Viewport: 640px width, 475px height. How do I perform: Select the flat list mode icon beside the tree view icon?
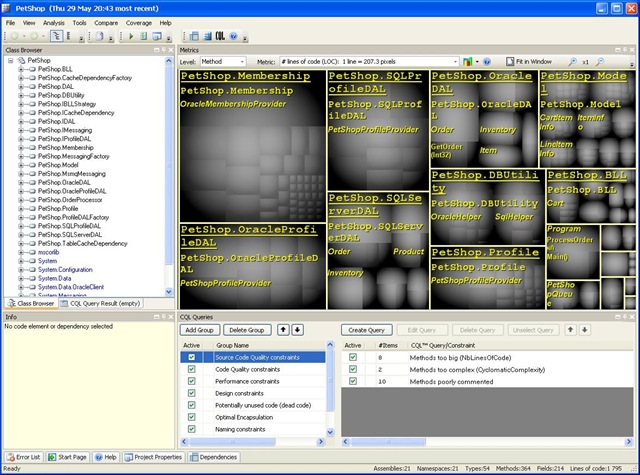pos(69,36)
